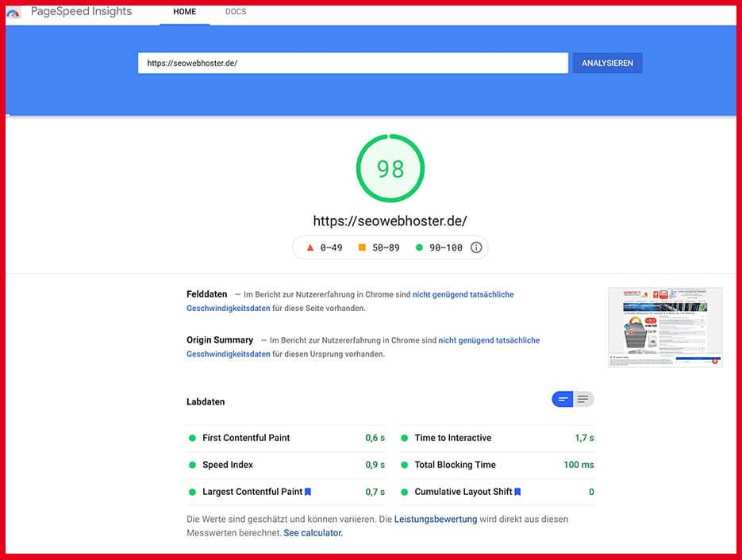Click the page preview thumbnail of seowebhoster.de
742x560 pixels.
(665, 326)
